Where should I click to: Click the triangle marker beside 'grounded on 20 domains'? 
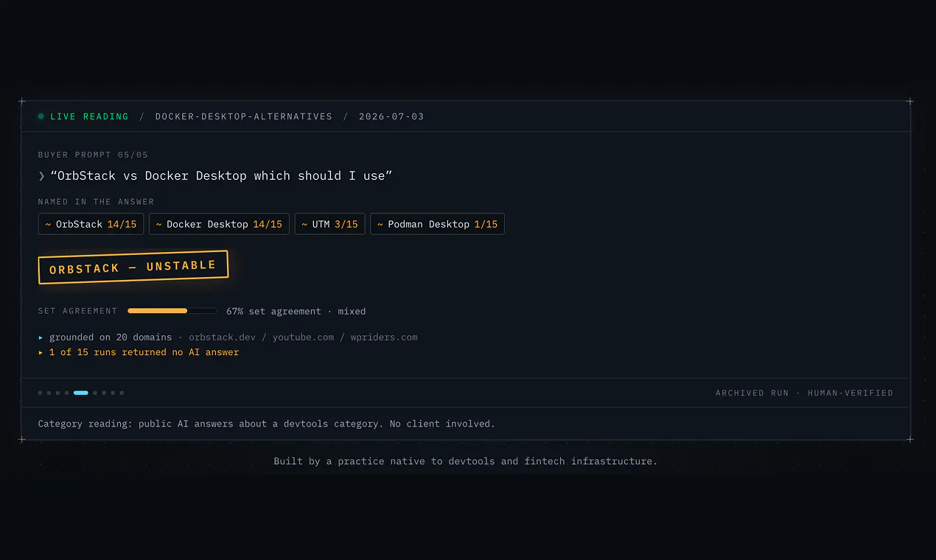41,337
